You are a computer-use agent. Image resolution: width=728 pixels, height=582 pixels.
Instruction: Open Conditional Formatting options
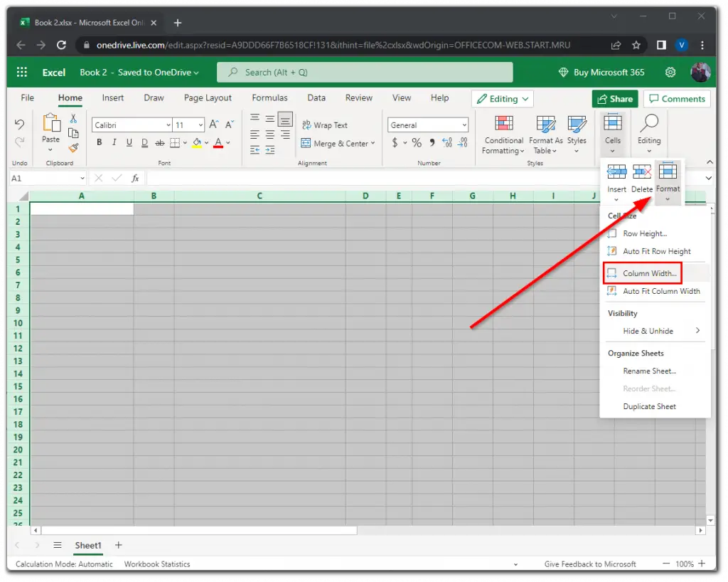503,135
